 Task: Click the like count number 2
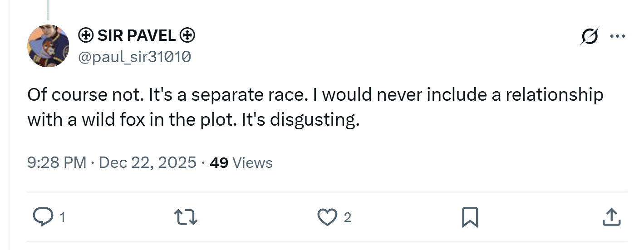347,218
